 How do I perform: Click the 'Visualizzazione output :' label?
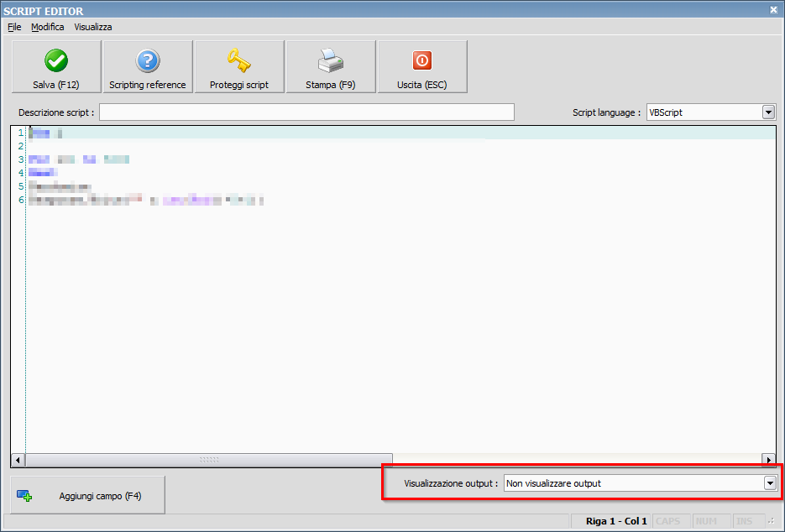click(x=451, y=483)
